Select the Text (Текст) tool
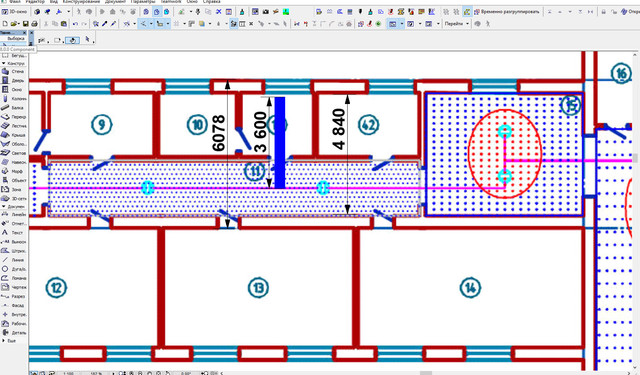 pyautogui.click(x=13, y=233)
